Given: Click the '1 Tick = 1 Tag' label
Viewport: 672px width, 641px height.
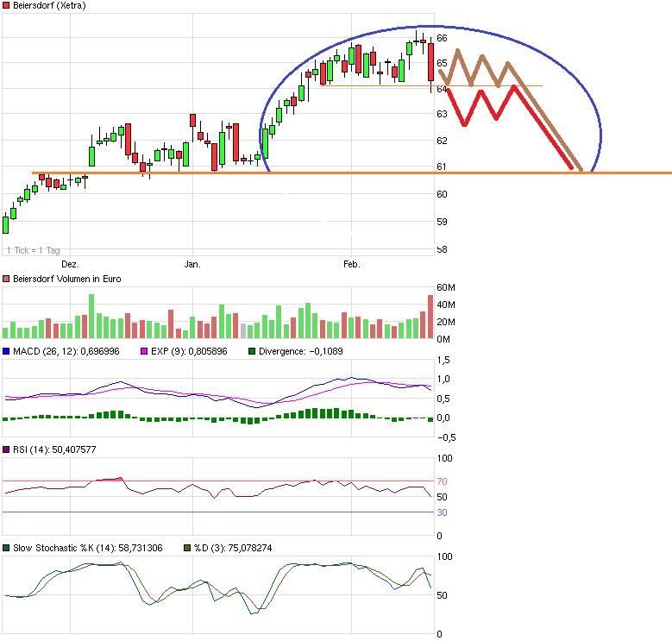Looking at the screenshot, I should click(x=33, y=250).
